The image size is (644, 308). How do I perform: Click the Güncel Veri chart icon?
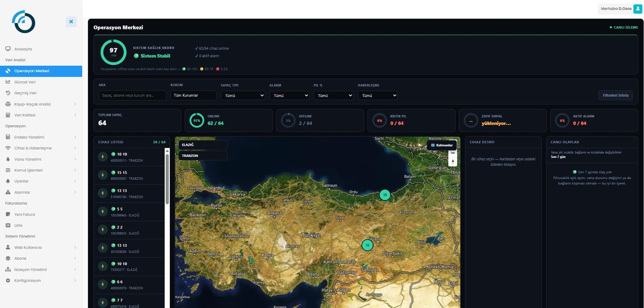tap(8, 82)
